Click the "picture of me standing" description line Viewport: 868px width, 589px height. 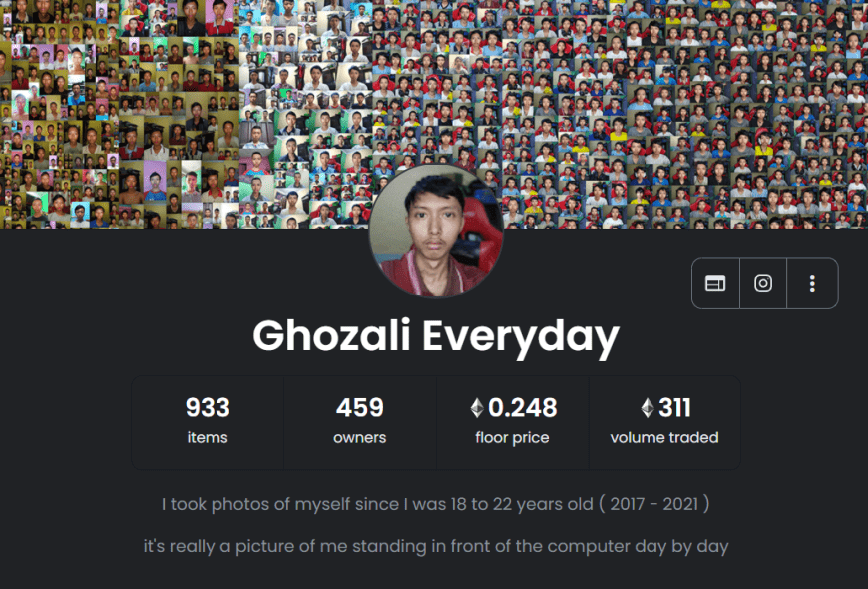pyautogui.click(x=436, y=546)
